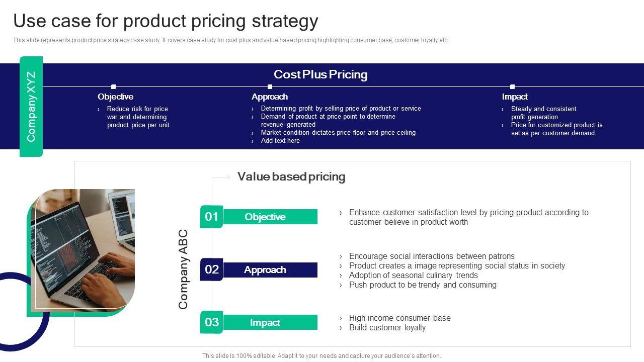Click the Cost Plus Pricing heading
Image resolution: width=644 pixels, height=362 pixels.
[320, 74]
